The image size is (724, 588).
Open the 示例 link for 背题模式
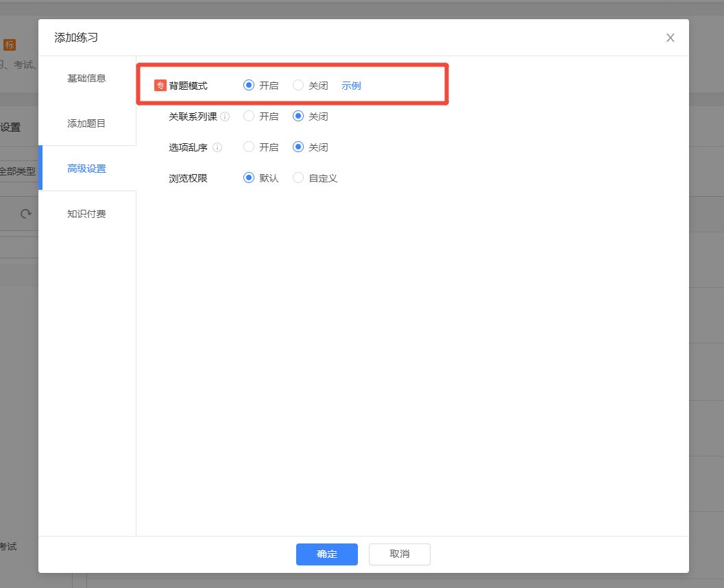(x=351, y=86)
